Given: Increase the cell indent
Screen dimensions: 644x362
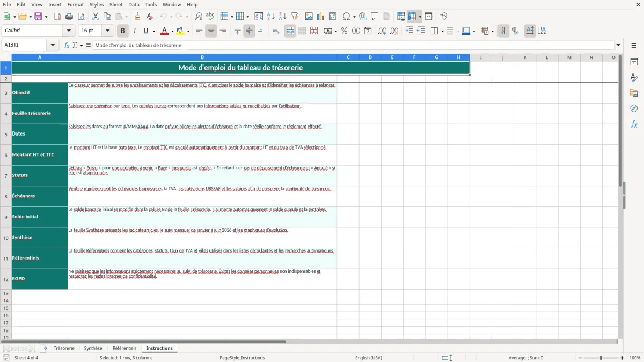Looking at the screenshot, I should [x=409, y=31].
